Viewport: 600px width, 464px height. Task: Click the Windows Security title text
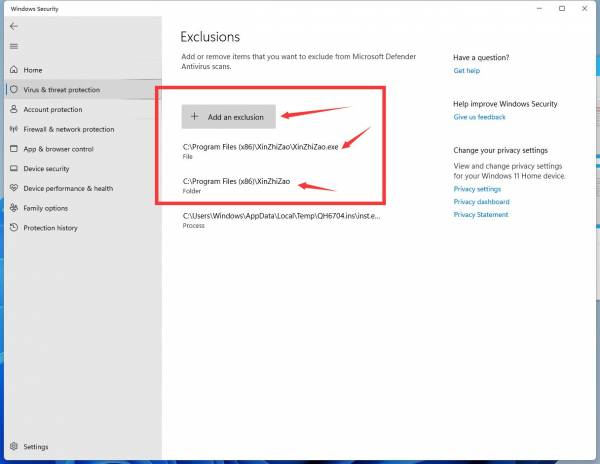pos(34,9)
